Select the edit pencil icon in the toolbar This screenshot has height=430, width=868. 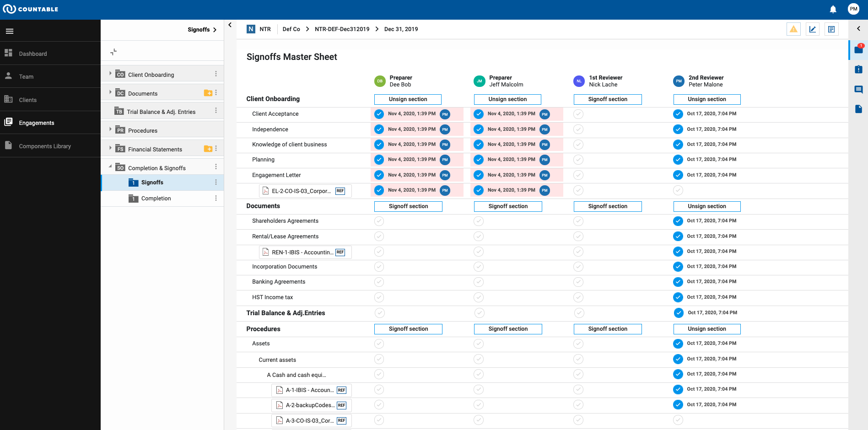[x=813, y=29]
